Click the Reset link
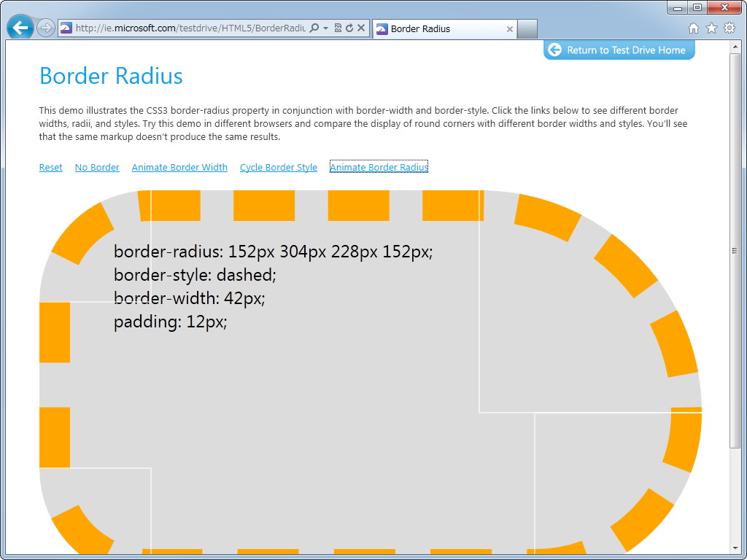This screenshot has width=747, height=560. [50, 167]
